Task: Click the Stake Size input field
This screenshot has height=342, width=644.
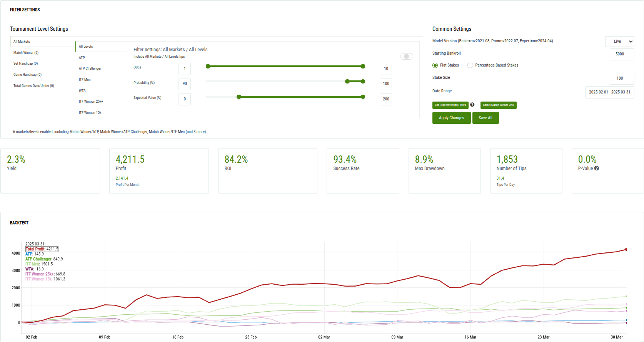Action: point(622,78)
